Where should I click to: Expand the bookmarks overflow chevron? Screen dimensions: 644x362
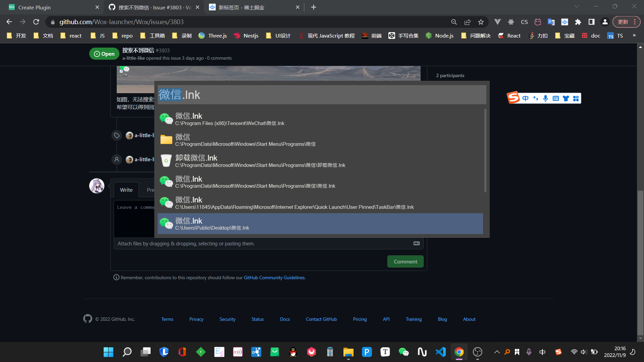pos(634,35)
